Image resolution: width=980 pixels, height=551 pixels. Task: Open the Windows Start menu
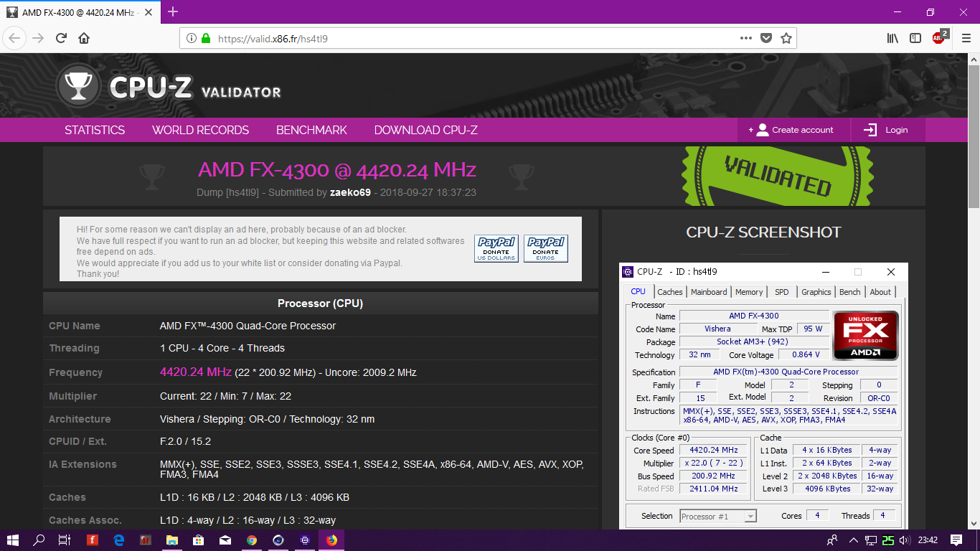tap(13, 540)
